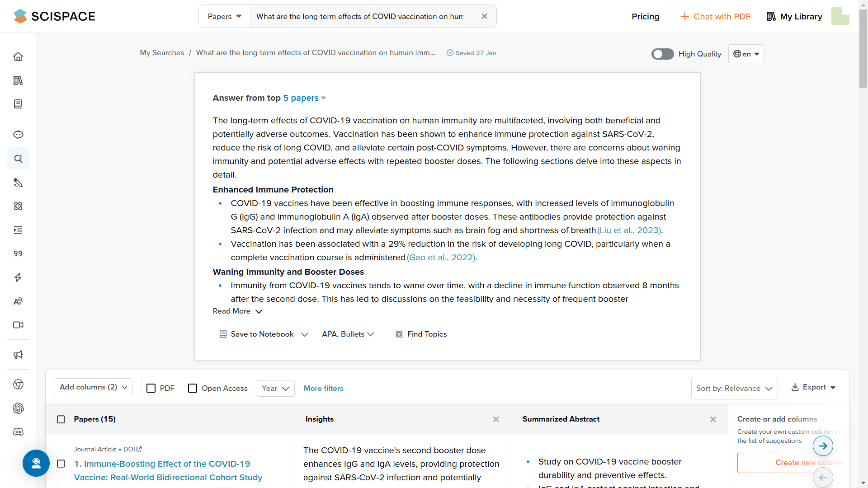
Task: Check the PDF filter checkbox
Action: (151, 388)
